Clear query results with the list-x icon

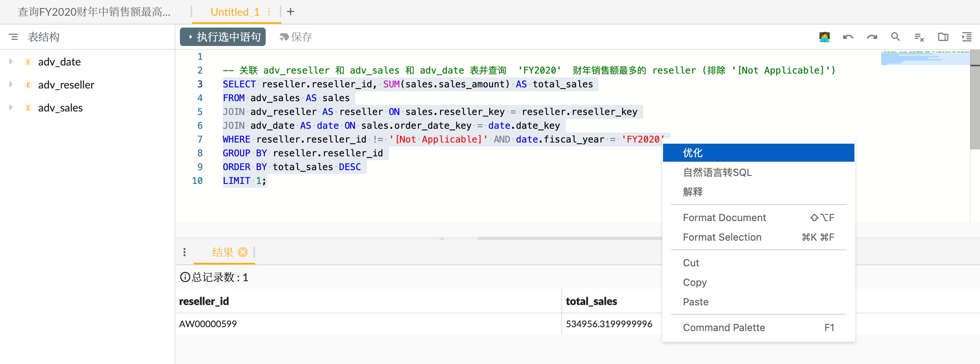coord(919,37)
